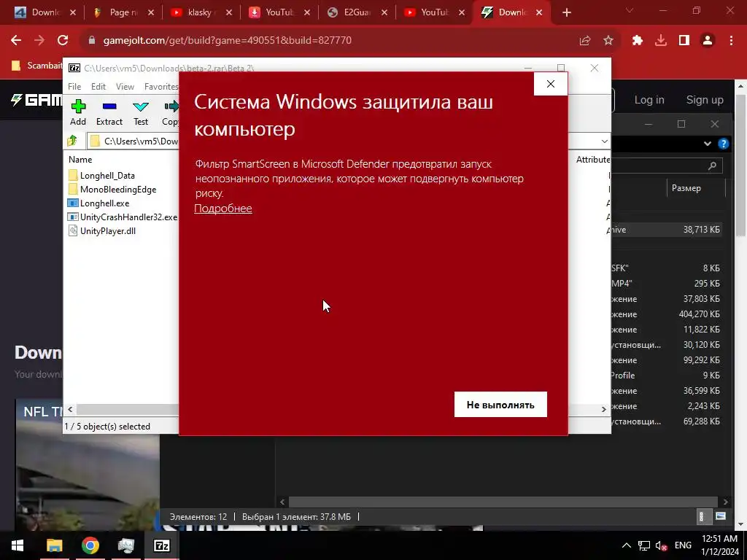Viewport: 747px width, 560px height.
Task: Open the Scambait bookmark folder
Action: [x=36, y=65]
